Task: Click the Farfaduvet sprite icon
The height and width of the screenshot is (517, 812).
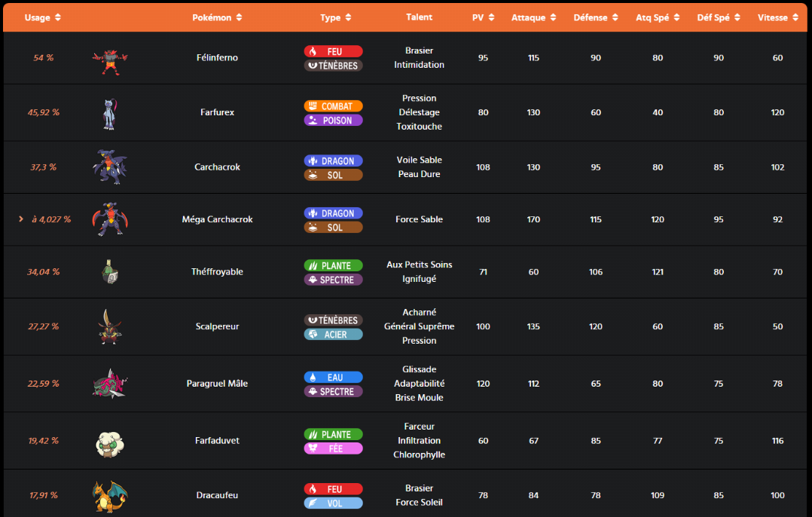Action: click(x=110, y=441)
